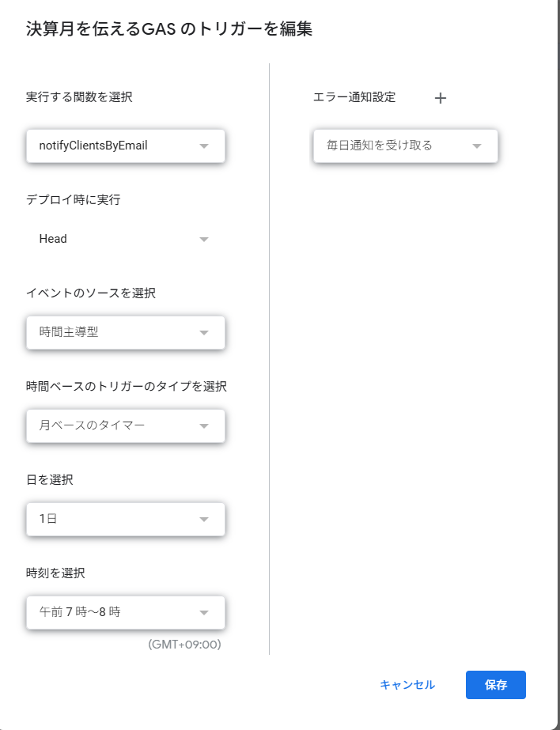The image size is (560, 730).
Task: Click the キャンセル button
Action: tap(407, 685)
